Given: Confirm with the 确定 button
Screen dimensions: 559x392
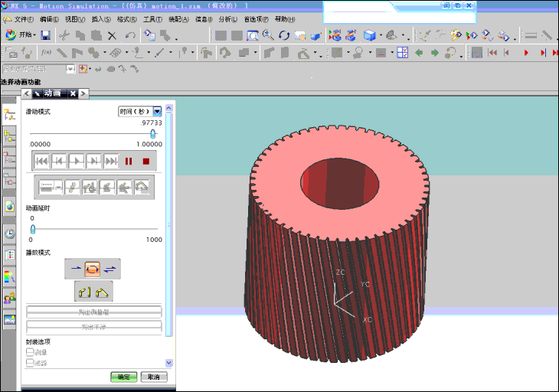Looking at the screenshot, I should tap(124, 377).
